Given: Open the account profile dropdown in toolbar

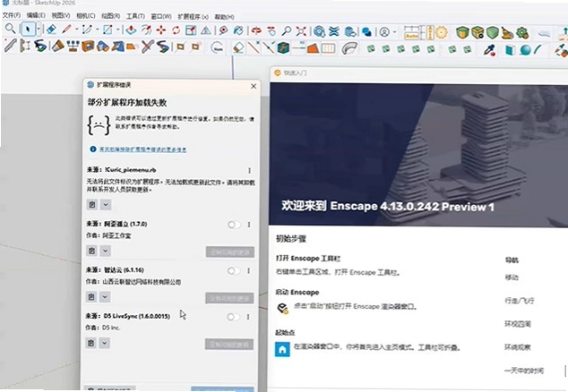Looking at the screenshot, I should [x=394, y=32].
